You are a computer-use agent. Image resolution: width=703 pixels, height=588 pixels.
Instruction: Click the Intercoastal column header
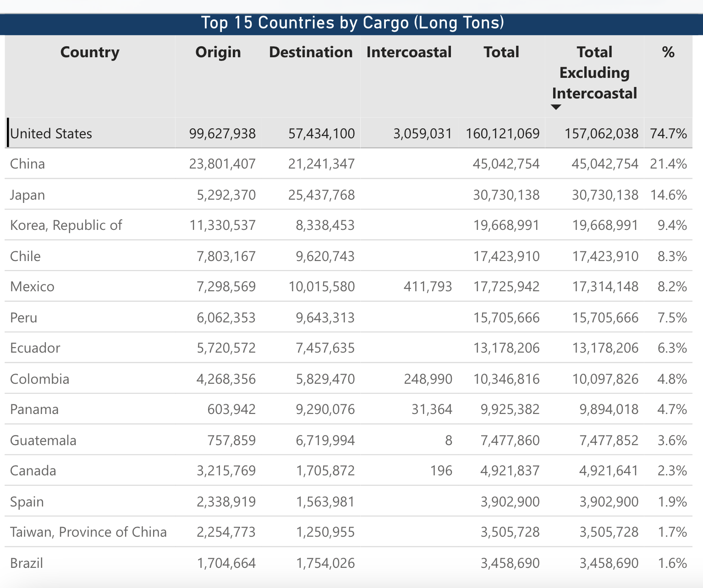click(x=409, y=52)
